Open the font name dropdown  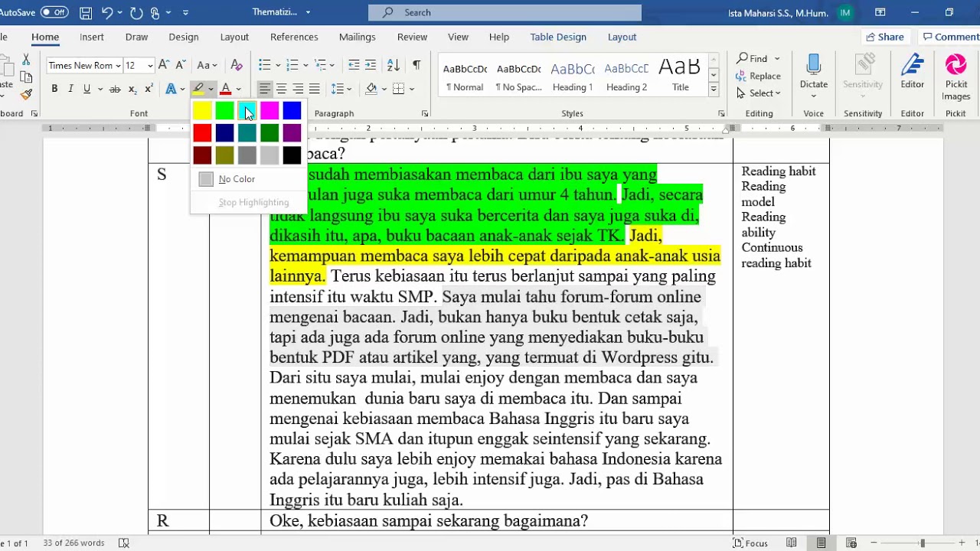[x=118, y=66]
